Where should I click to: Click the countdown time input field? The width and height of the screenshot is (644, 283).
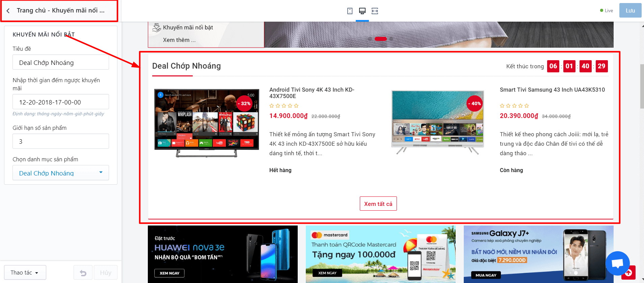pos(61,102)
